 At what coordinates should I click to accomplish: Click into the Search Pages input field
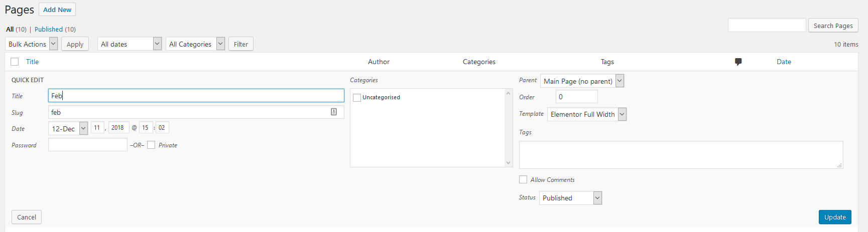(767, 26)
